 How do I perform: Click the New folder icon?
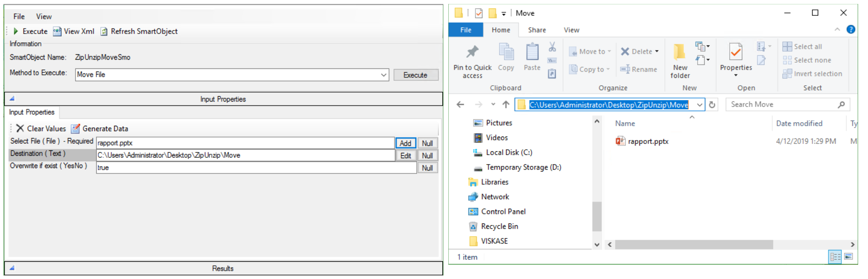[x=680, y=52]
